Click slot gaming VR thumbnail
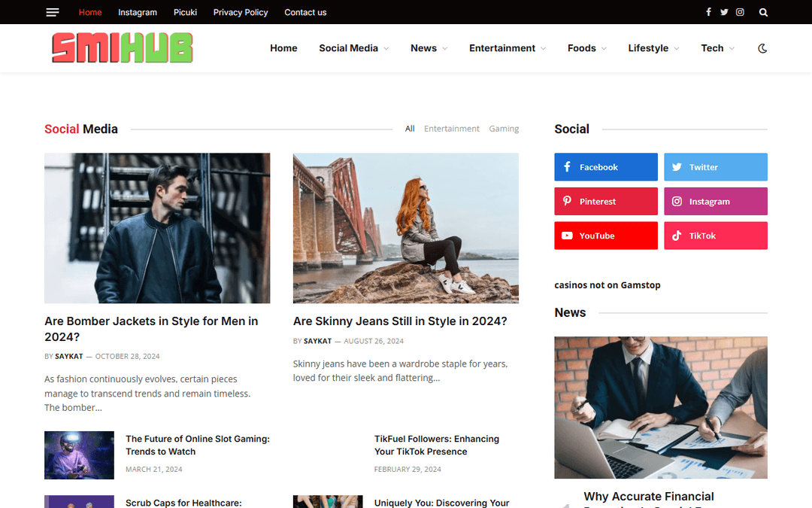812x508 pixels. click(x=79, y=455)
